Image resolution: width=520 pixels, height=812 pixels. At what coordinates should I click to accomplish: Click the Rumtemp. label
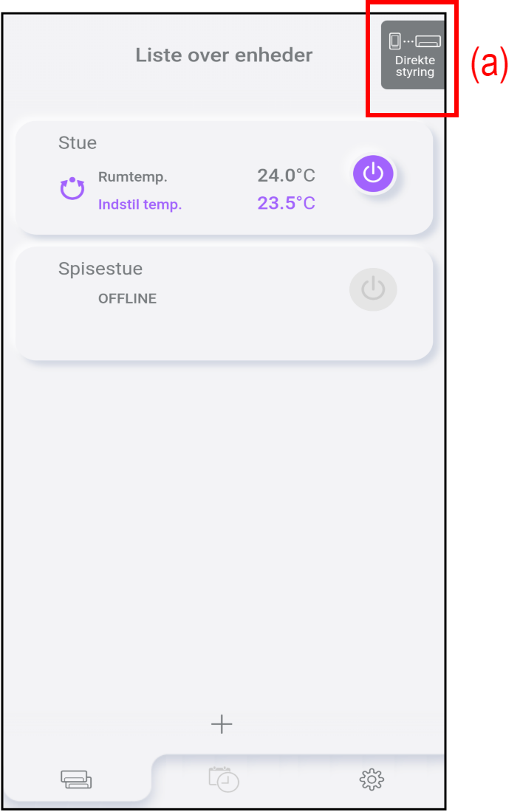(133, 177)
